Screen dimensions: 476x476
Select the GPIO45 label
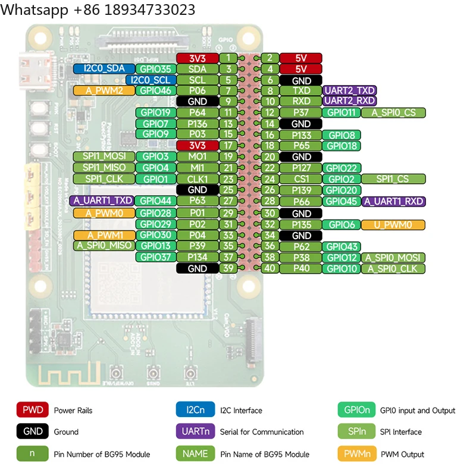(341, 201)
